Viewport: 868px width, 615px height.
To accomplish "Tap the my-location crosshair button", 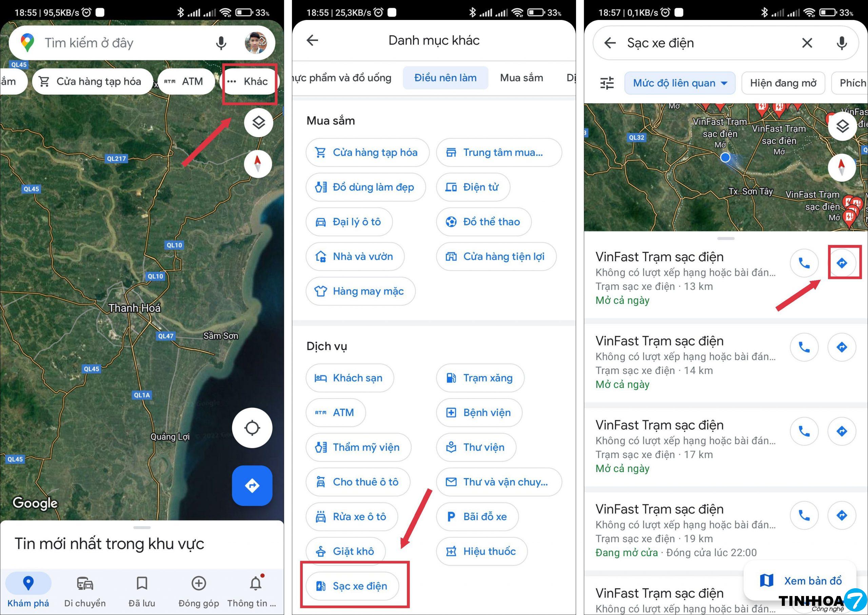I will tap(252, 428).
